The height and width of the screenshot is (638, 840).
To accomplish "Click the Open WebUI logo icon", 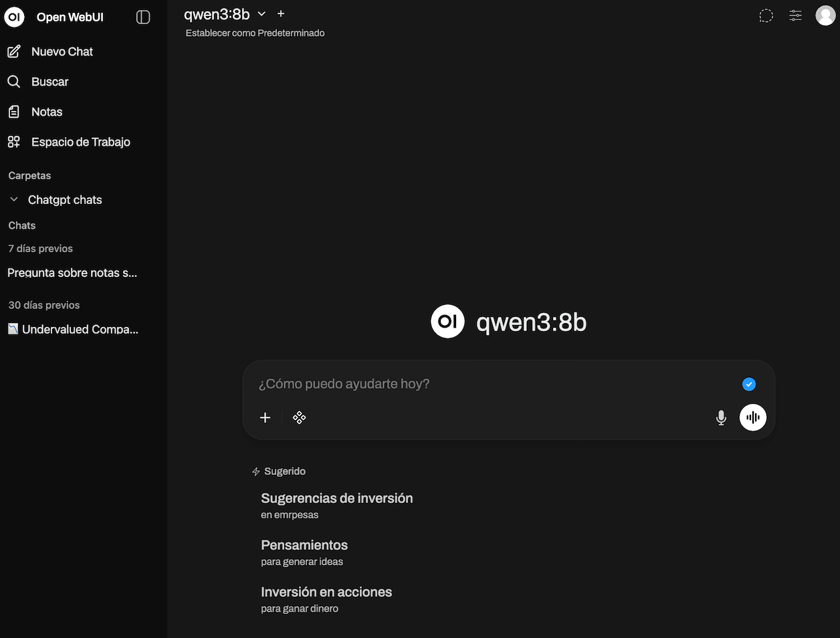I will [14, 17].
